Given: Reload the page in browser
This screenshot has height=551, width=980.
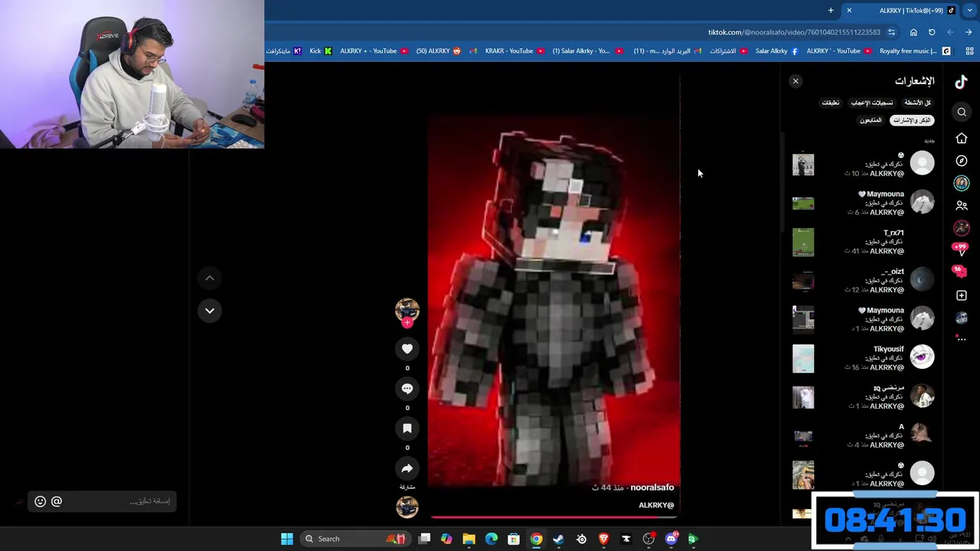Looking at the screenshot, I should [x=932, y=32].
